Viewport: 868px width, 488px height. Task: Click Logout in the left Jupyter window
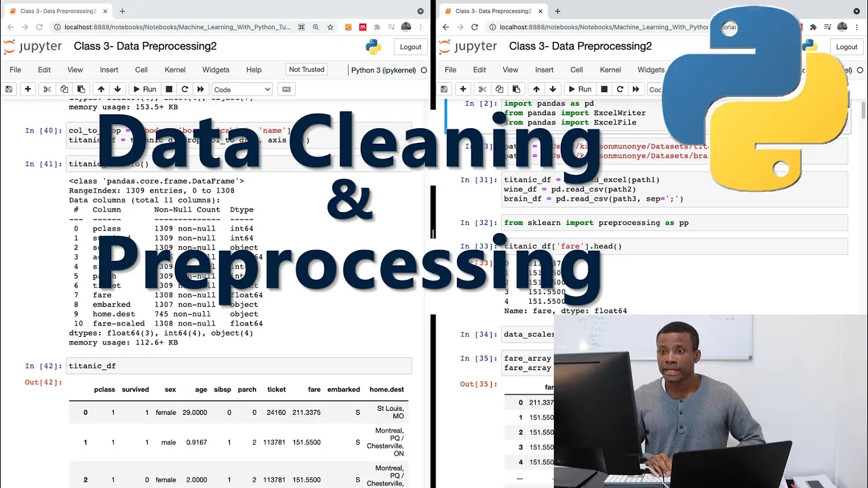pos(410,47)
